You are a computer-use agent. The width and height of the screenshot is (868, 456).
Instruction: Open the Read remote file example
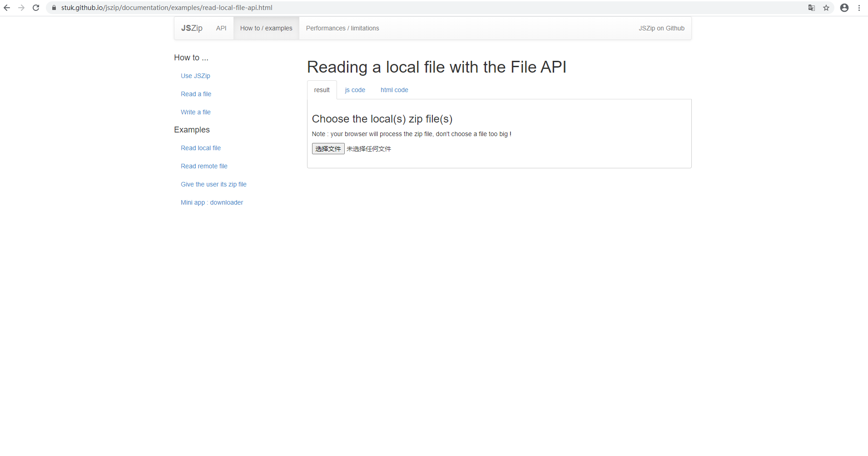pos(204,166)
